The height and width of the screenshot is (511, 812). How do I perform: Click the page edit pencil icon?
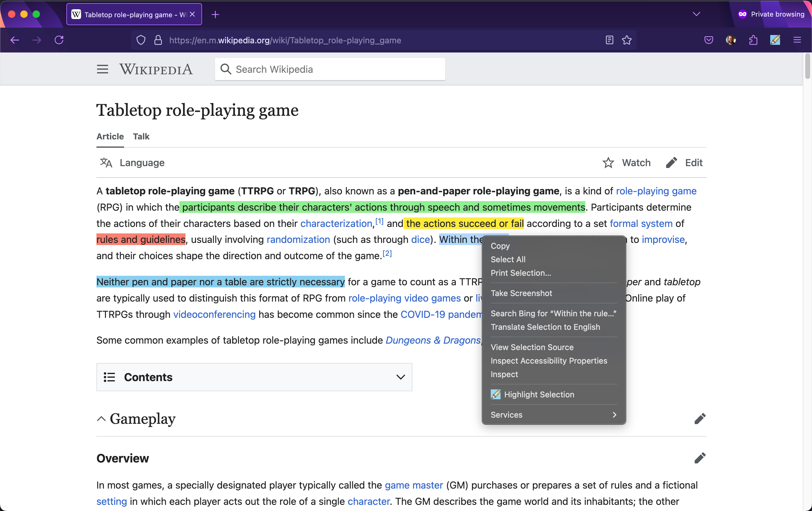click(x=671, y=162)
